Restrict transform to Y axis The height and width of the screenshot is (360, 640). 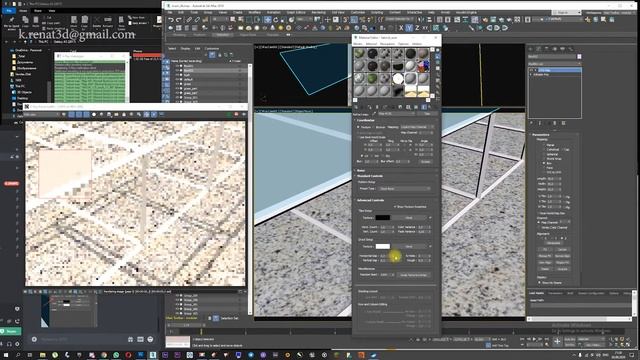(409, 28)
